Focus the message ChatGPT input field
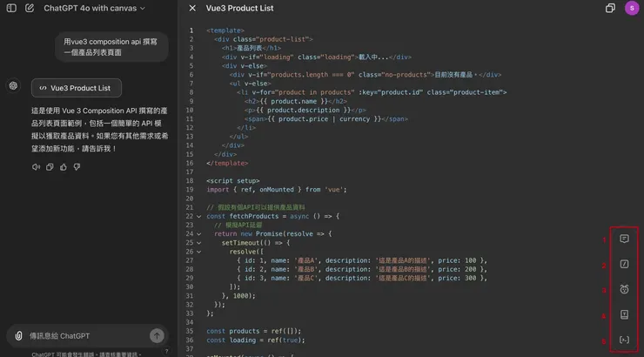 coord(87,335)
